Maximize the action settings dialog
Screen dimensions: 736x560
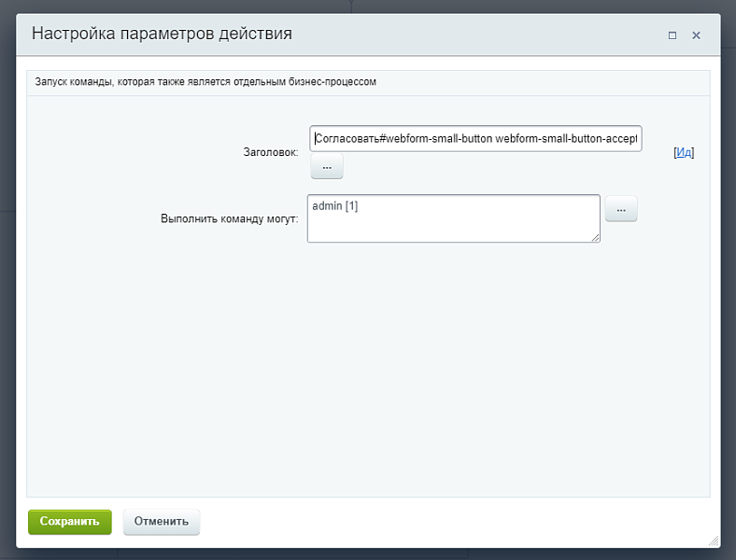672,35
